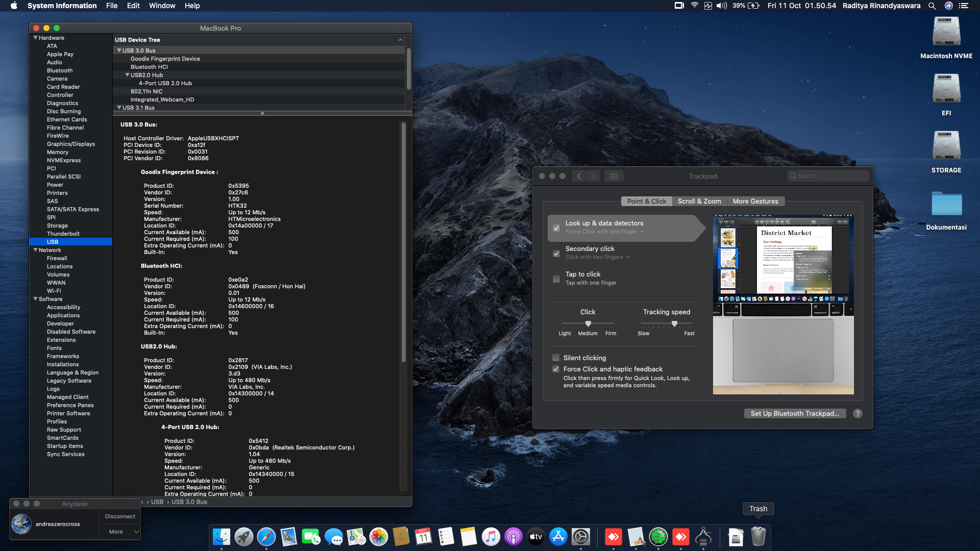Go back with Trackpad window's left arrow
The width and height of the screenshot is (980, 551).
click(x=579, y=176)
